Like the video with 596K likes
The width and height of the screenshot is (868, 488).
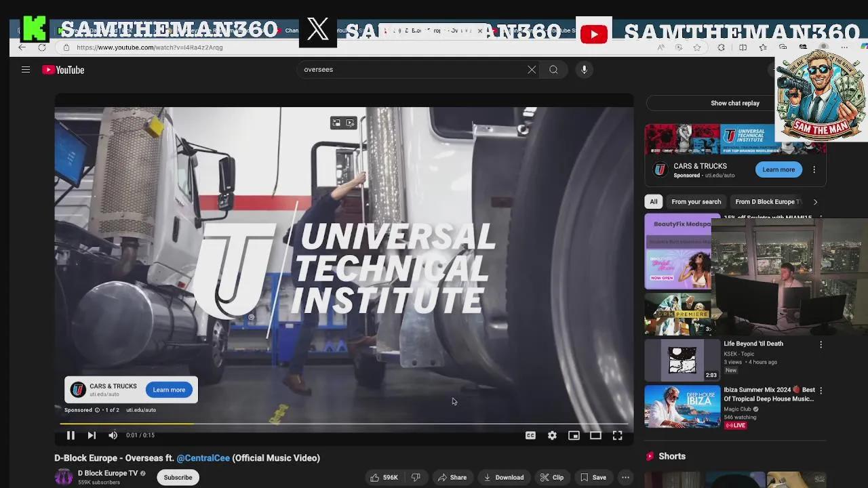(384, 477)
